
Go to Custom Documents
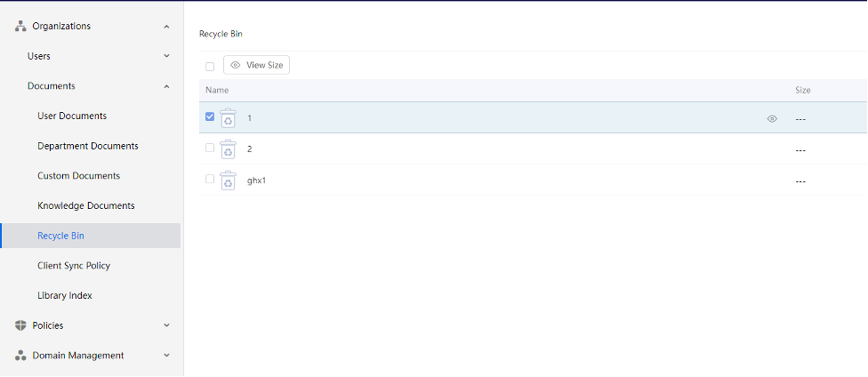pyautogui.click(x=78, y=175)
